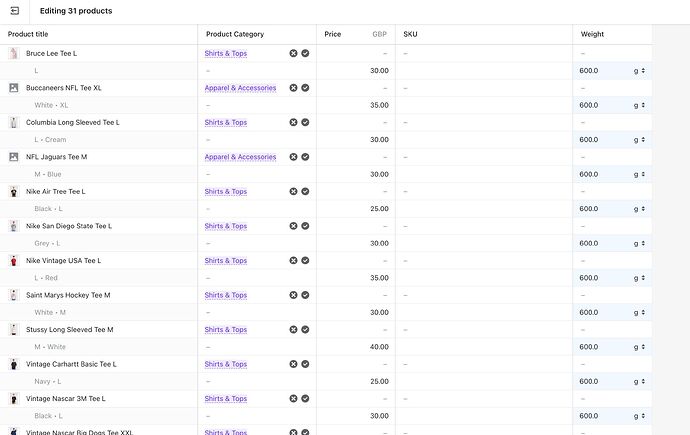Reject category for Vintage Carhartt Basic Tee L
The height and width of the screenshot is (435, 690).
294,364
